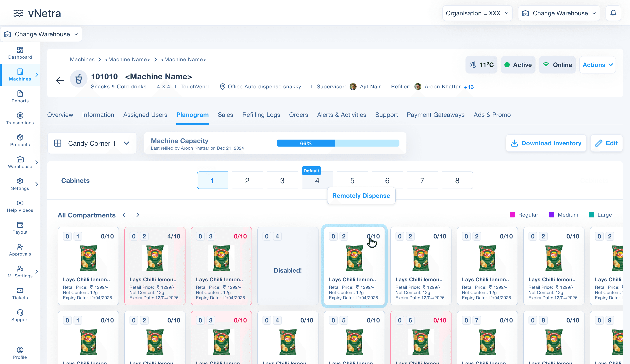Click the Download Inventory button

[546, 143]
